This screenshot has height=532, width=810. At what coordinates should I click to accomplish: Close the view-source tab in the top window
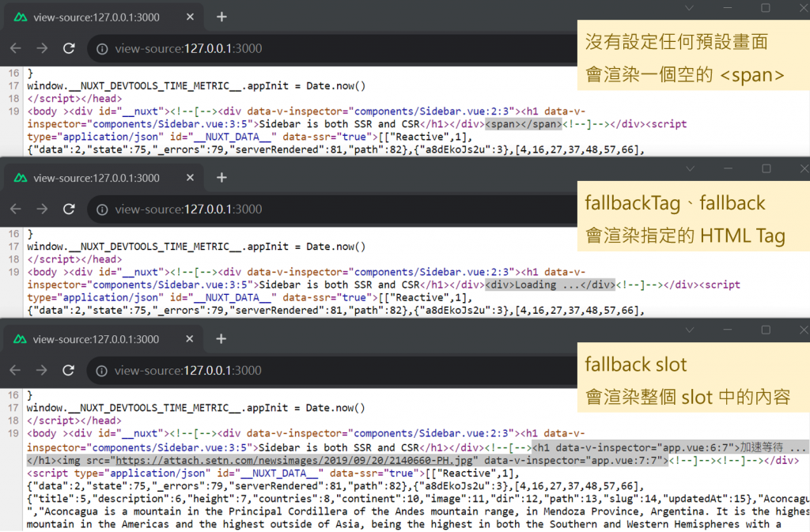click(190, 17)
